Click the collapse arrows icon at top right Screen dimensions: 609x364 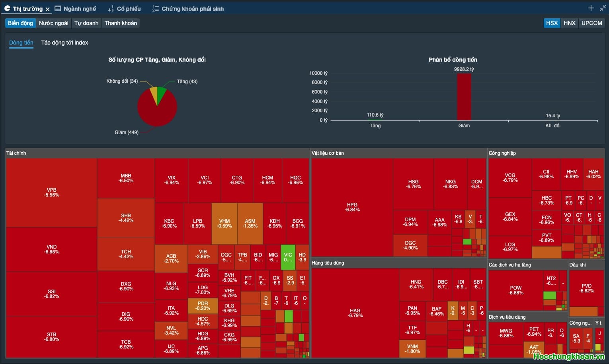pos(603,8)
